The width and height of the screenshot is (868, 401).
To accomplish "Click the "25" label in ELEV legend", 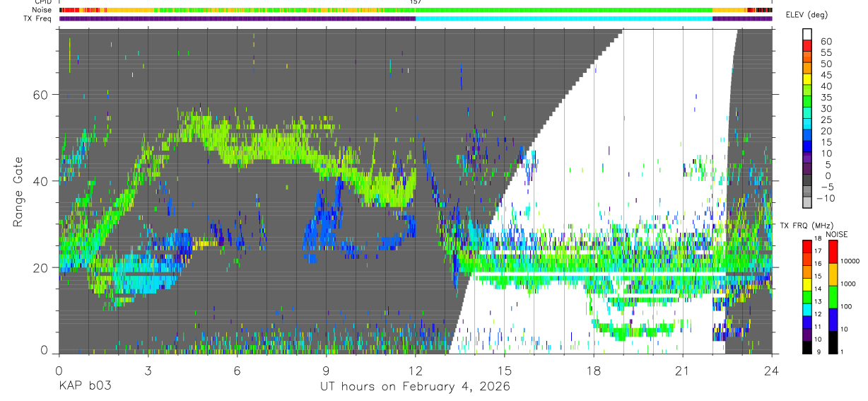I will (826, 120).
